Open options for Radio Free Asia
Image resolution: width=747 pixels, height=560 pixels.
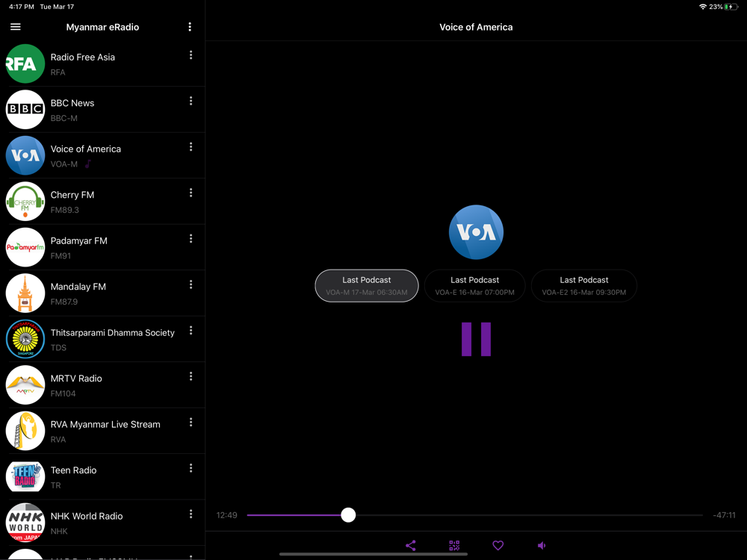tap(190, 55)
